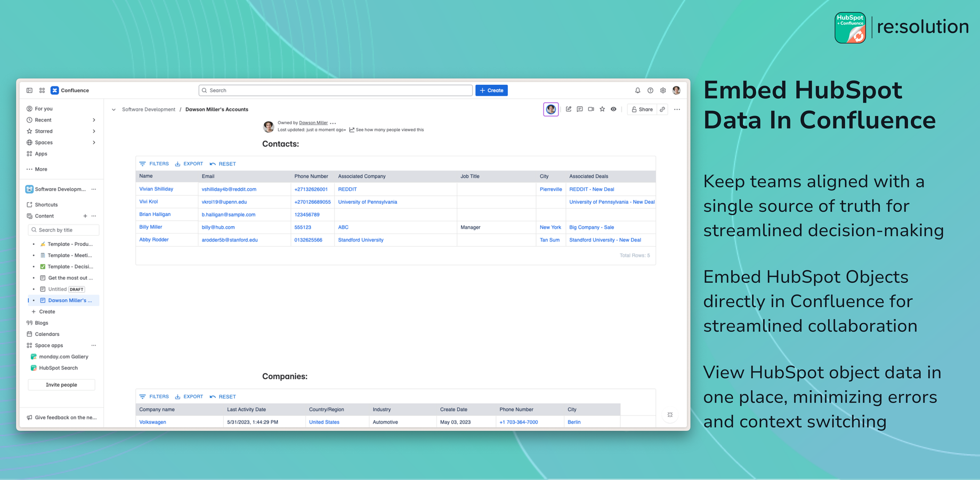Open the Standford University company link
This screenshot has height=480, width=980.
click(361, 240)
